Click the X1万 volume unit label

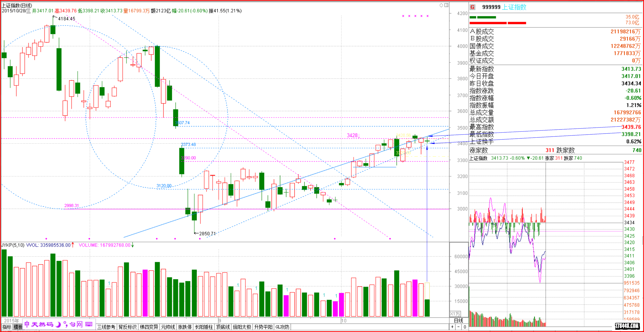[455, 314]
